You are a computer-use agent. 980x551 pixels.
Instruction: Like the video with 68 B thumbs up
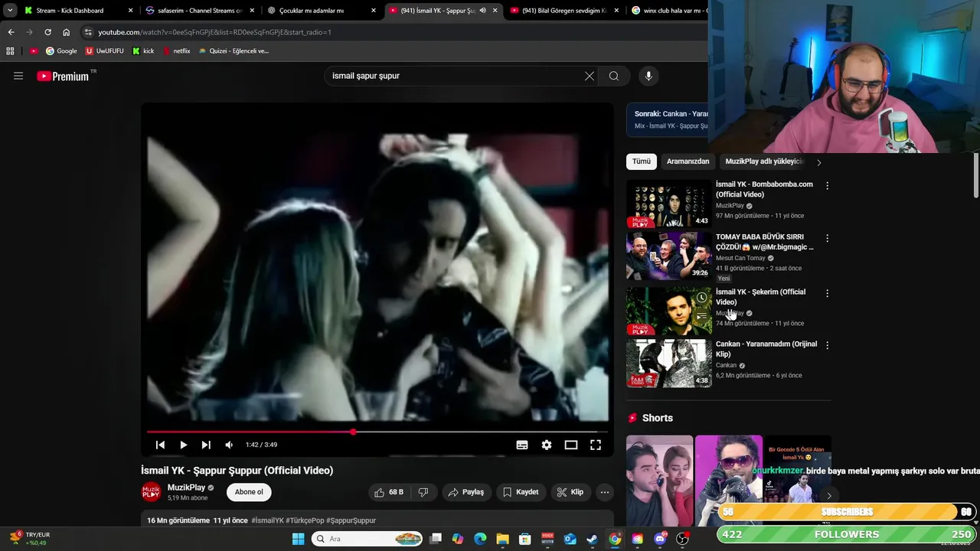389,492
